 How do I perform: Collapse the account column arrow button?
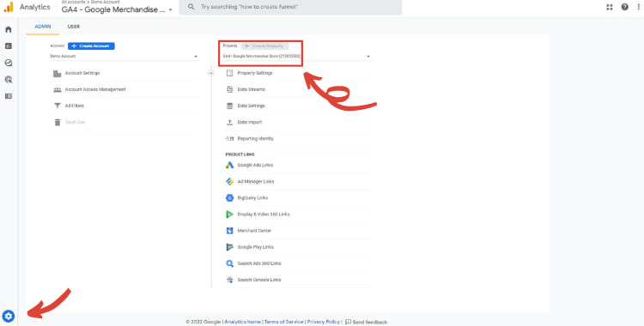[x=211, y=73]
